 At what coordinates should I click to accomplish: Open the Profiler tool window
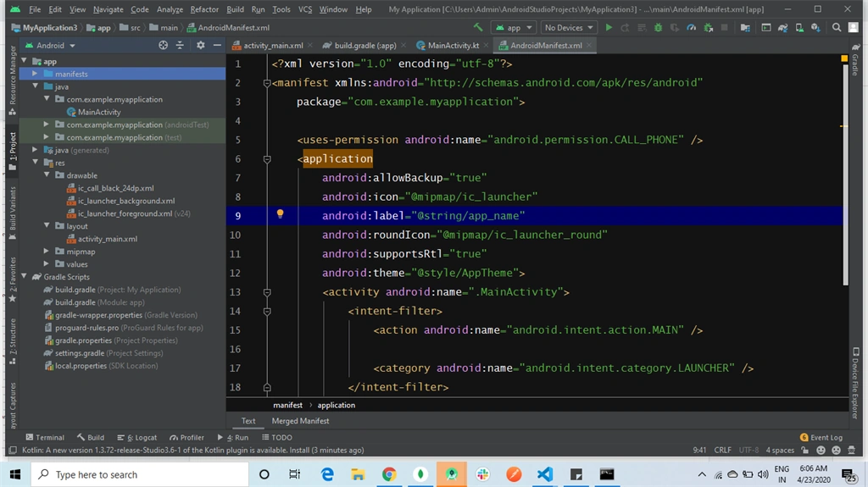pos(186,437)
